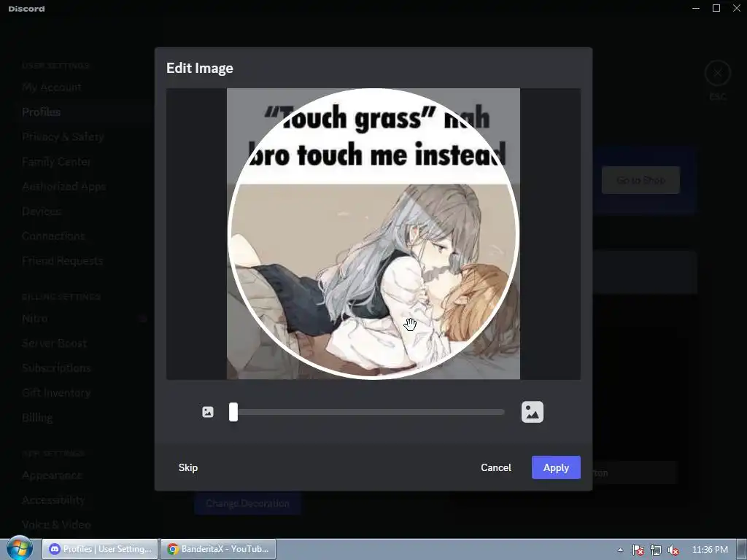Screen dimensions: 747x560
Task: Minimize the Discord window
Action: coord(696,8)
